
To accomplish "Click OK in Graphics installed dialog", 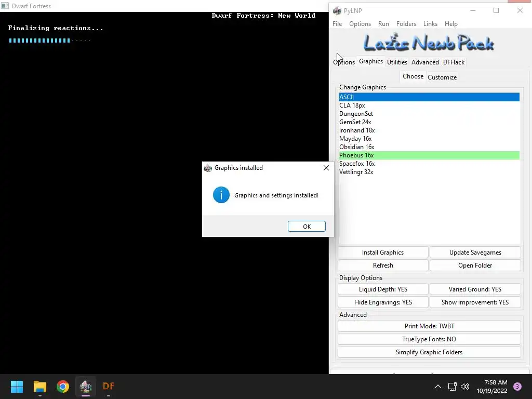I will click(x=307, y=227).
